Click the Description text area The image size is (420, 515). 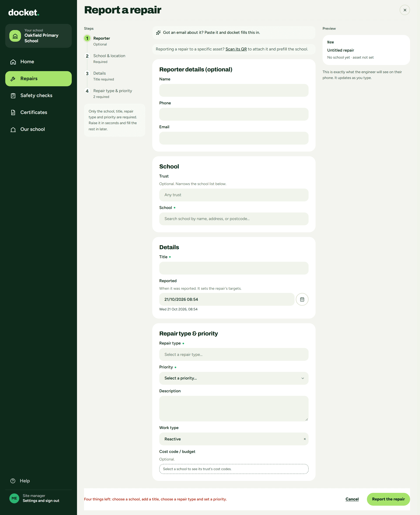234,409
